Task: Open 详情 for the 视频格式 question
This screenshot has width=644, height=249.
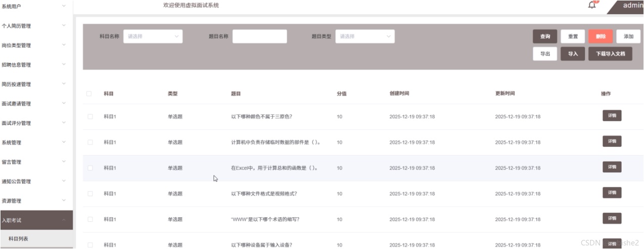Action: [x=612, y=192]
